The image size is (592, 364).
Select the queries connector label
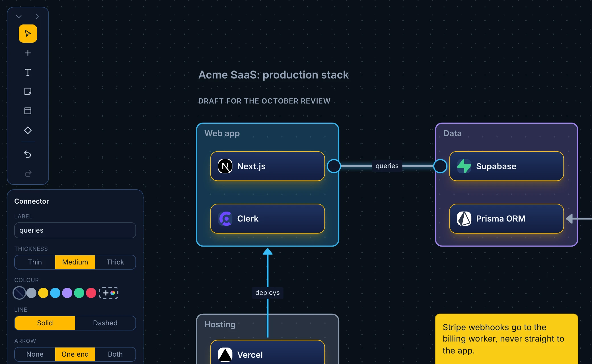[387, 166]
